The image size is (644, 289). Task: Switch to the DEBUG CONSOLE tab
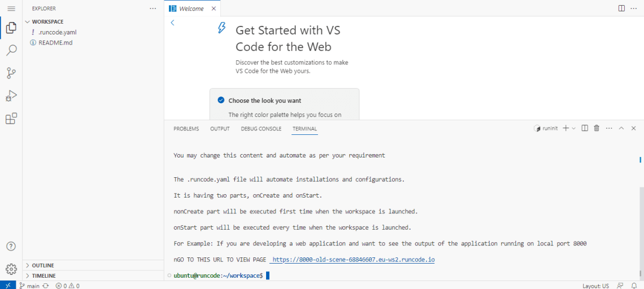tap(261, 129)
